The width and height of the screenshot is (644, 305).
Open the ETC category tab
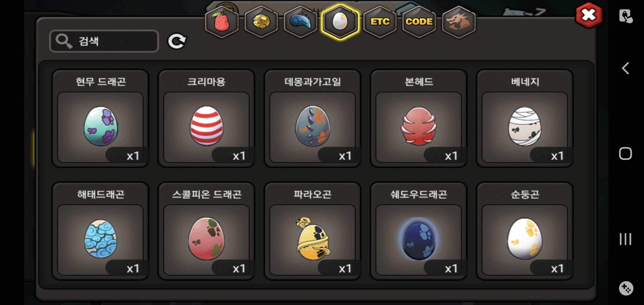380,22
